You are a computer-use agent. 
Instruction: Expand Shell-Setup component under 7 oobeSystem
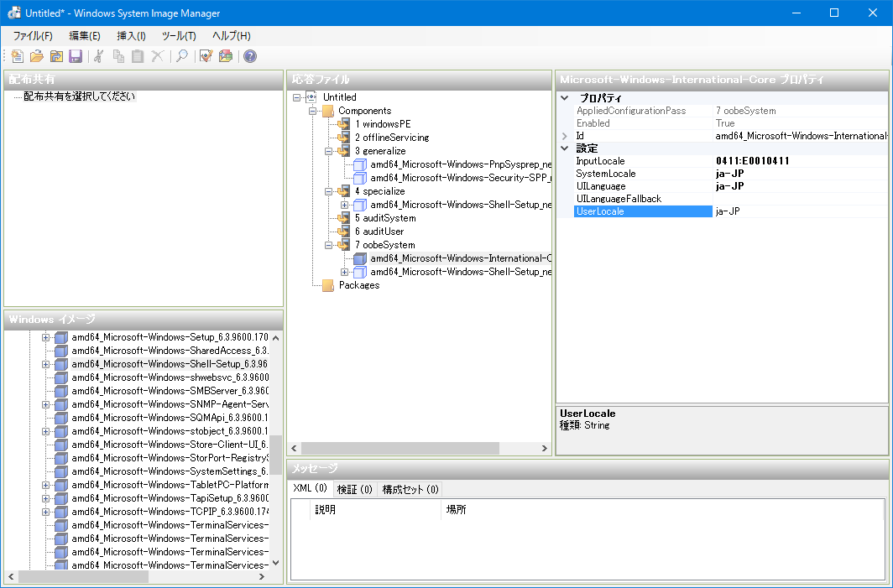[x=345, y=272]
